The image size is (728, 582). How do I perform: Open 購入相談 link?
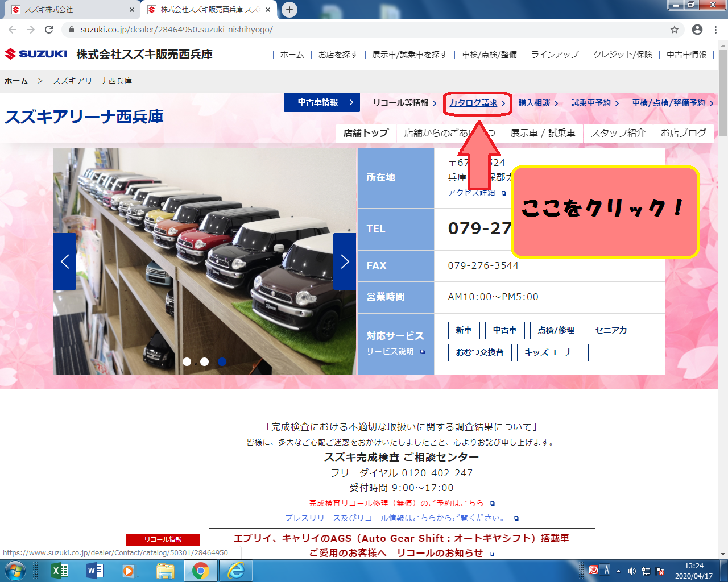(538, 103)
